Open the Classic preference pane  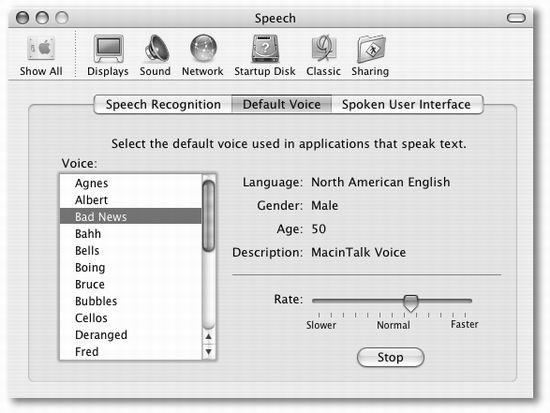pyautogui.click(x=323, y=56)
